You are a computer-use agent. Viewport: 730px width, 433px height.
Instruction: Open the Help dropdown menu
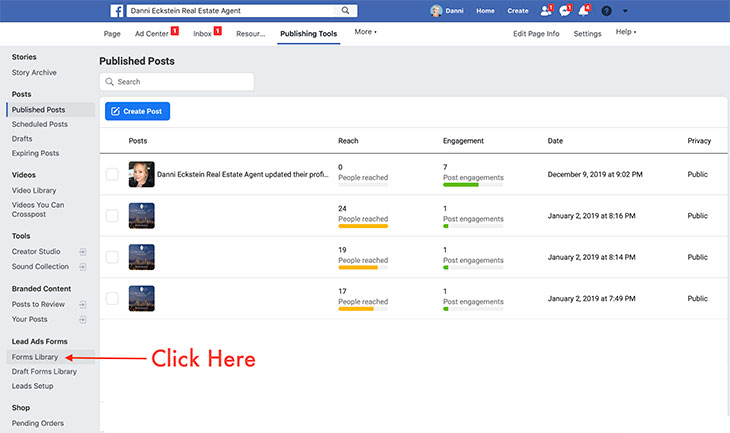pos(626,32)
